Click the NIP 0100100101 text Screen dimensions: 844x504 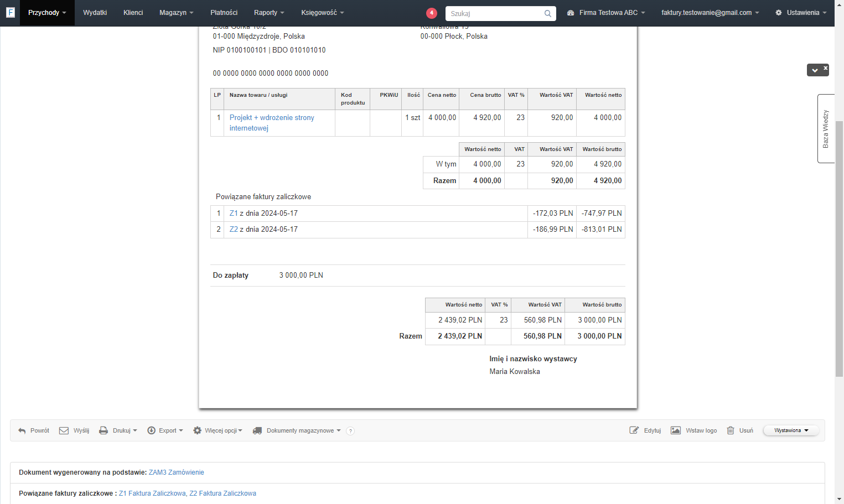tap(240, 50)
